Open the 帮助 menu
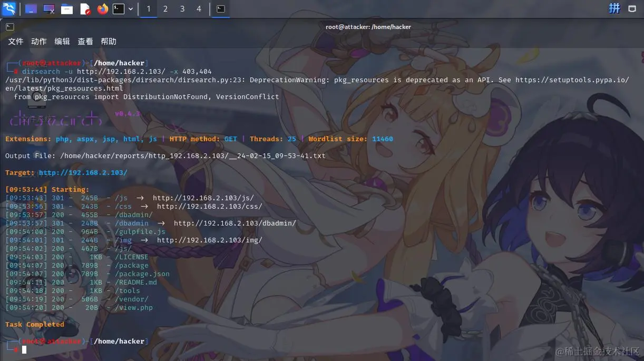The height and width of the screenshot is (361, 644). pyautogui.click(x=109, y=41)
